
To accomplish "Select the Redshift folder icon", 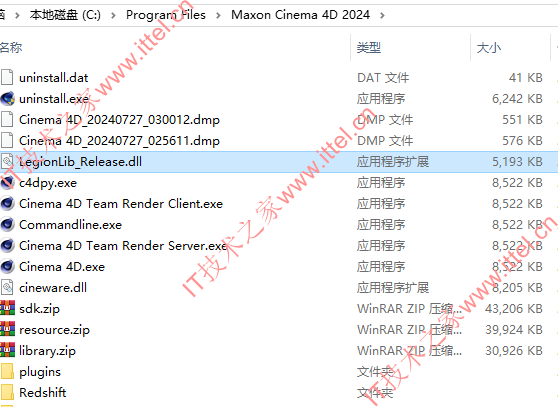I will click(7, 392).
